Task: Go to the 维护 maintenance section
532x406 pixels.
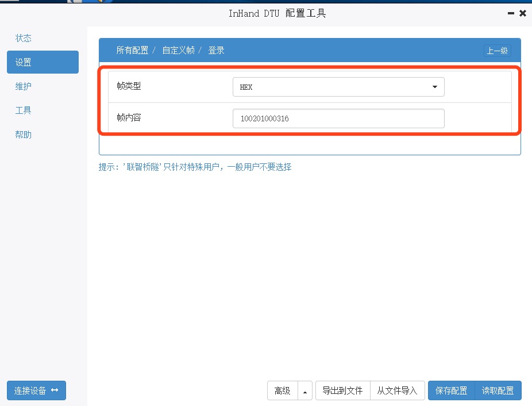Action: (24, 86)
